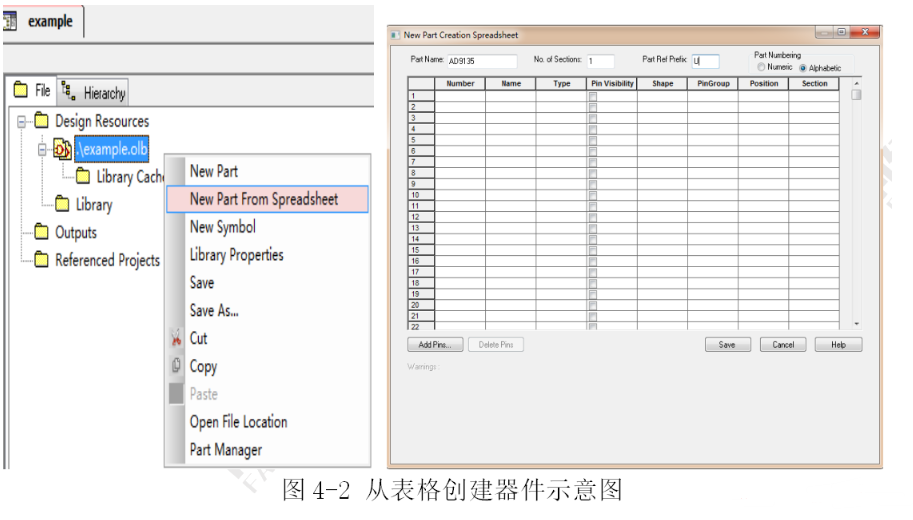The width and height of the screenshot is (913, 520).
Task: Click the PinGroup column header
Action: (x=713, y=84)
